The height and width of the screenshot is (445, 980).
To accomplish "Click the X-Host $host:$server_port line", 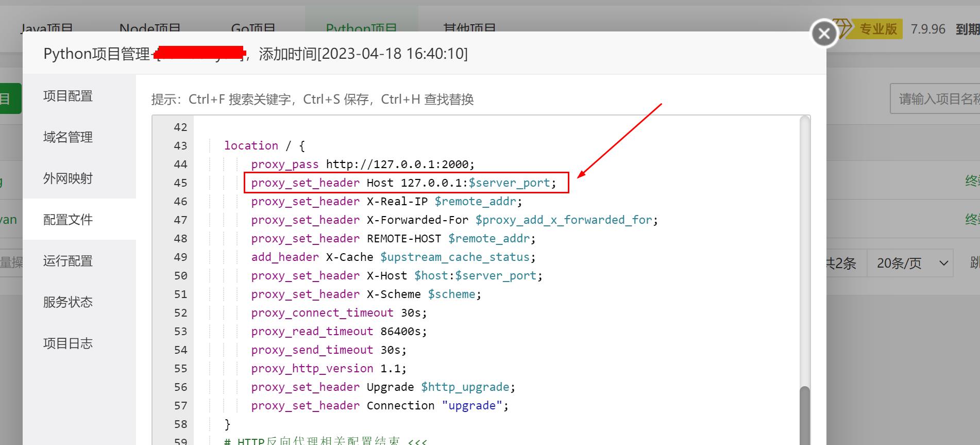I will click(397, 275).
